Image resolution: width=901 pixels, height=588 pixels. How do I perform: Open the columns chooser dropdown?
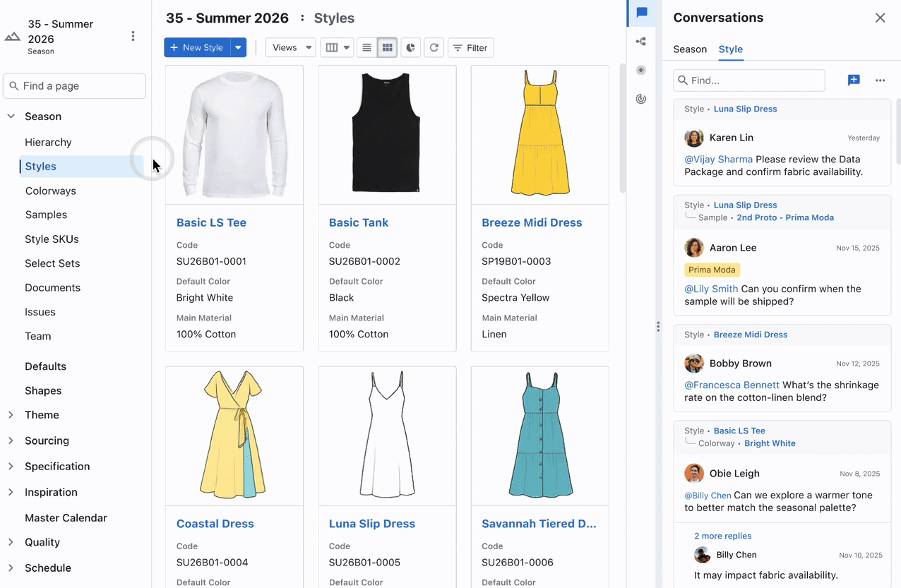[336, 48]
